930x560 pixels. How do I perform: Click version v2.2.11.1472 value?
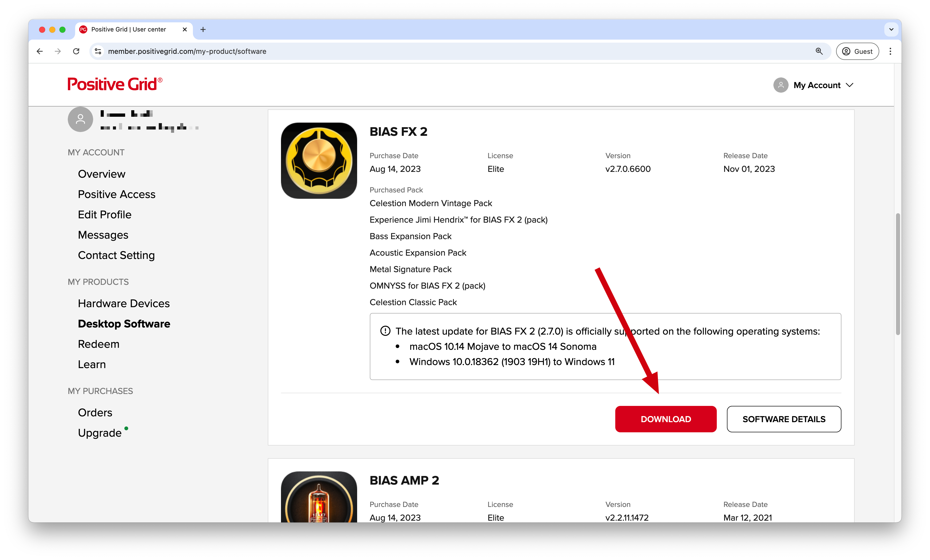click(x=627, y=518)
